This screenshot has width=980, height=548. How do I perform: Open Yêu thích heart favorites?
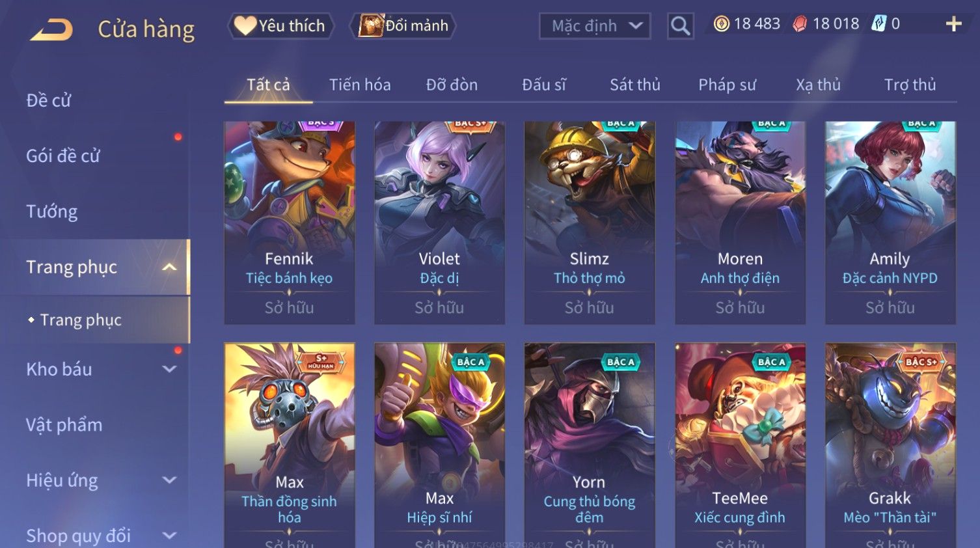pos(245,25)
